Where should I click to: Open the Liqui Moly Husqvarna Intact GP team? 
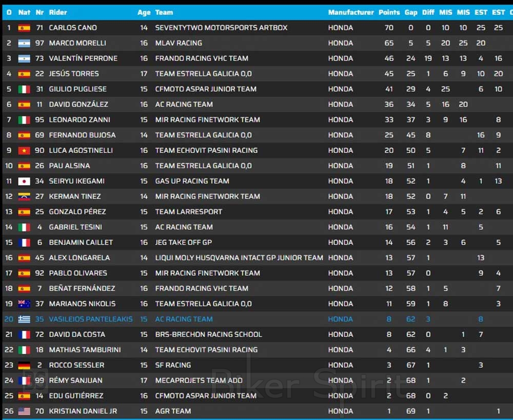(x=239, y=257)
